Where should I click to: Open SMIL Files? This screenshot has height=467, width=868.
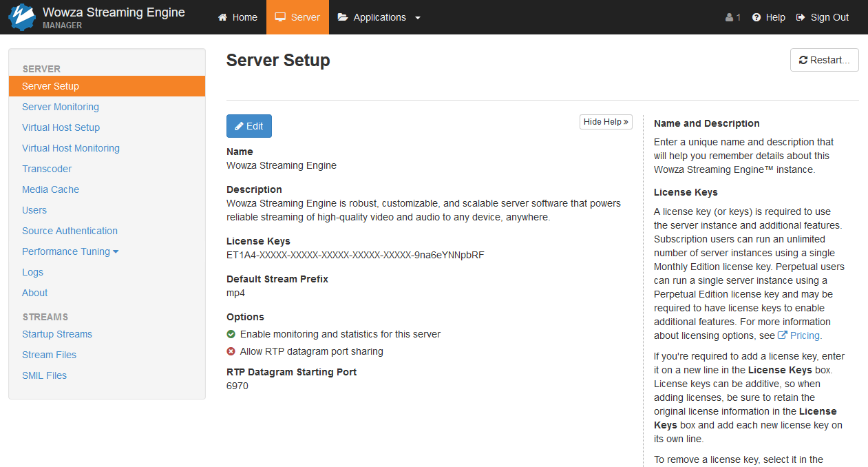44,375
